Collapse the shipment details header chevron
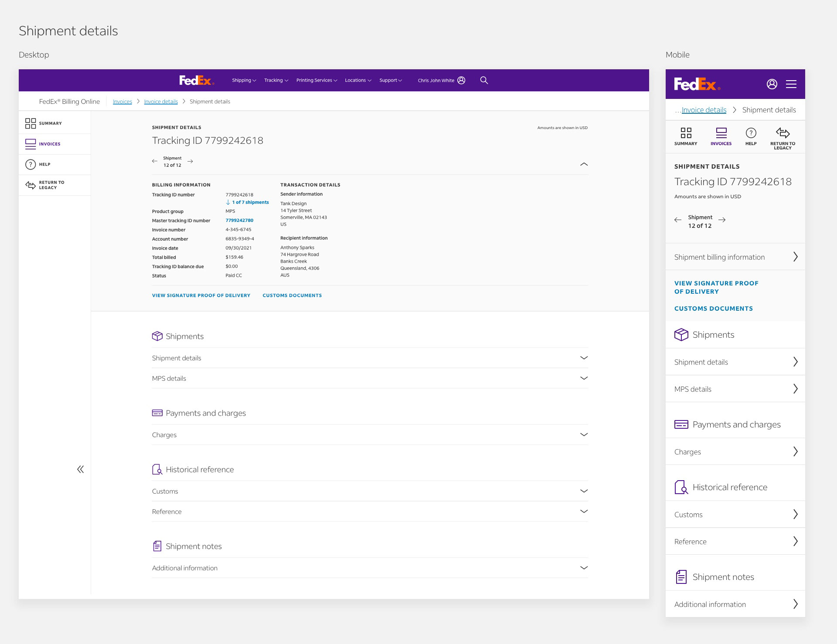 tap(584, 164)
